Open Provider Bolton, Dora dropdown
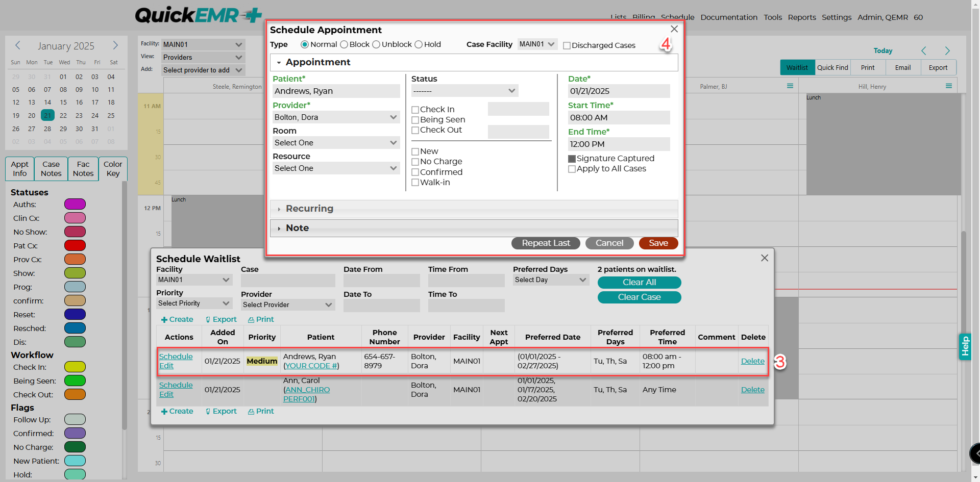The image size is (980, 482). (336, 117)
